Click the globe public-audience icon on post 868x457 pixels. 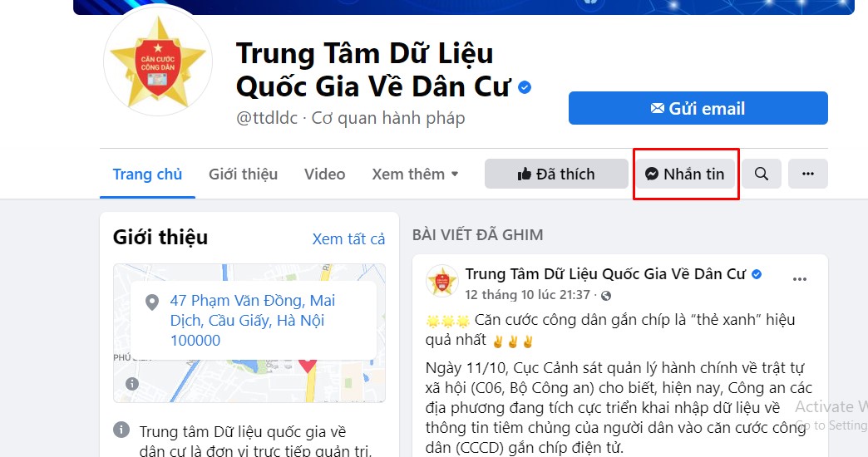coord(606,296)
